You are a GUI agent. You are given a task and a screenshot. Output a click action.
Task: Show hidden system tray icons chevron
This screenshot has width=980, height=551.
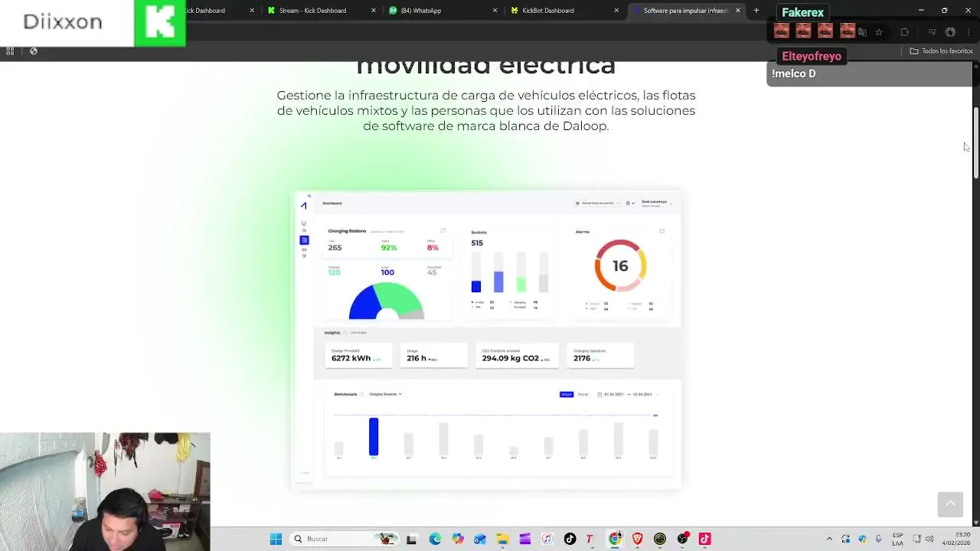829,539
